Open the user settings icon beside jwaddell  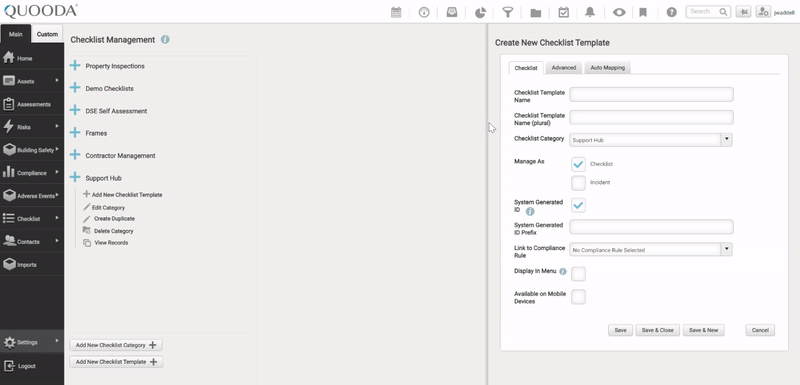(x=763, y=12)
